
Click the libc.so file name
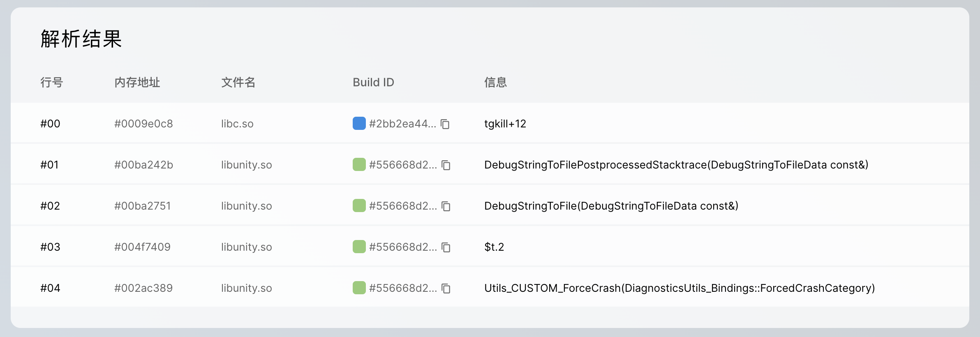click(237, 124)
